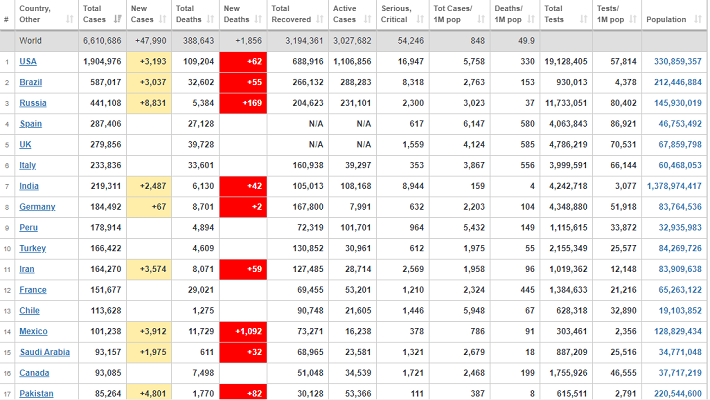Viewport: 710px width, 400px height.
Task: Select Germany active cases 7,991 cell
Action: pos(352,207)
